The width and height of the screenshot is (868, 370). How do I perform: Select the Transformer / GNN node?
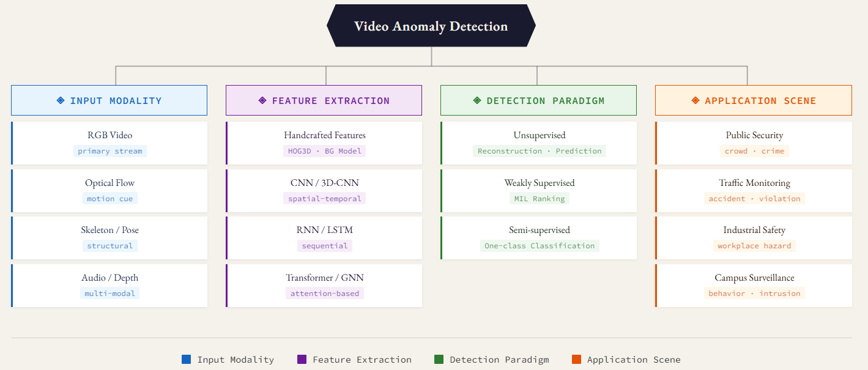[325, 285]
